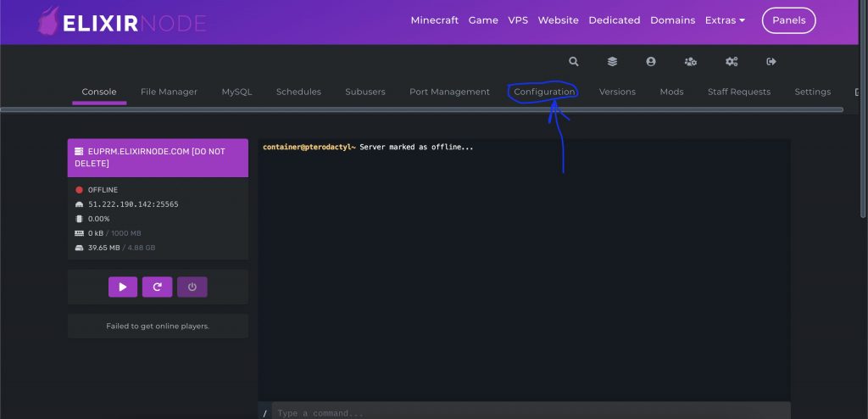Click the ElixirNode flame logo
The height and width of the screenshot is (419, 868).
48,21
